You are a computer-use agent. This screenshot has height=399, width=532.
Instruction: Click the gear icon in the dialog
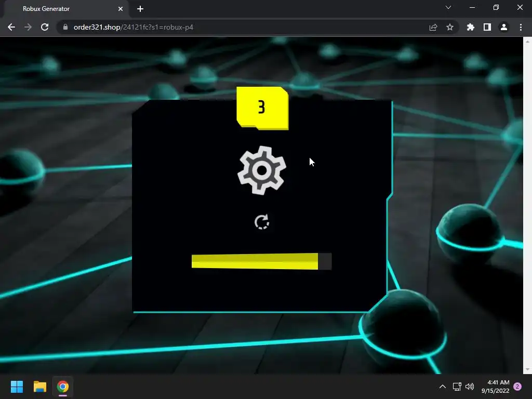[262, 170]
